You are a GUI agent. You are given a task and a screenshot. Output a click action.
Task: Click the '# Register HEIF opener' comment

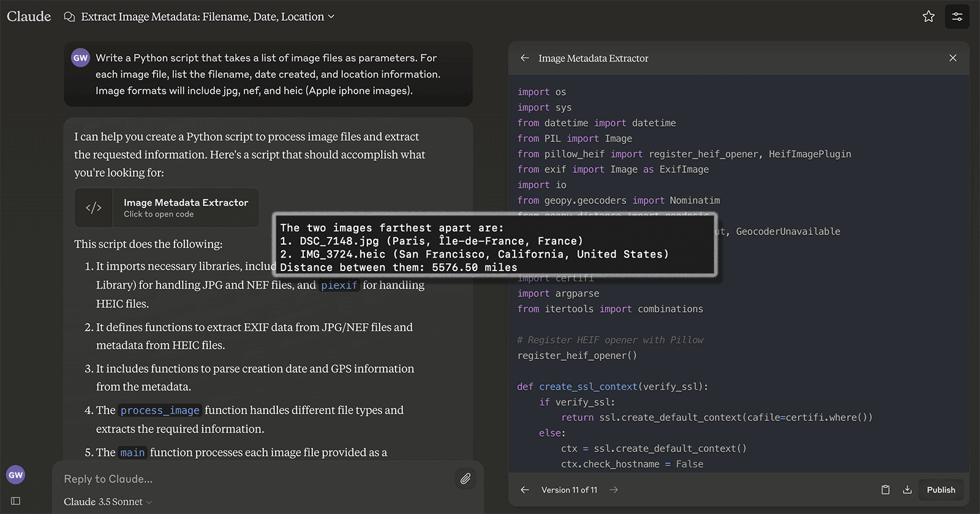coord(610,340)
